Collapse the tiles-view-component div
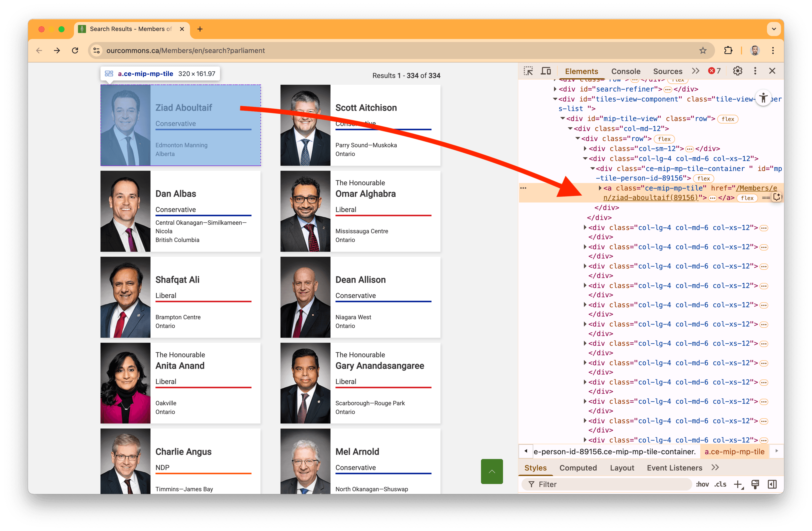Viewport: 812px width, 531px height. tap(555, 99)
